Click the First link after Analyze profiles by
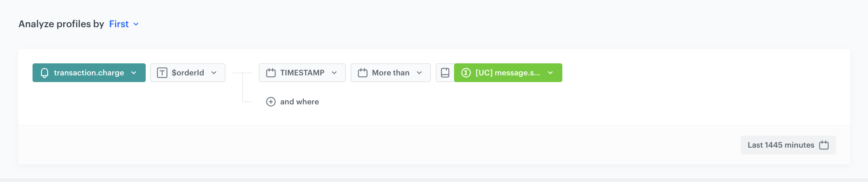 pyautogui.click(x=119, y=24)
